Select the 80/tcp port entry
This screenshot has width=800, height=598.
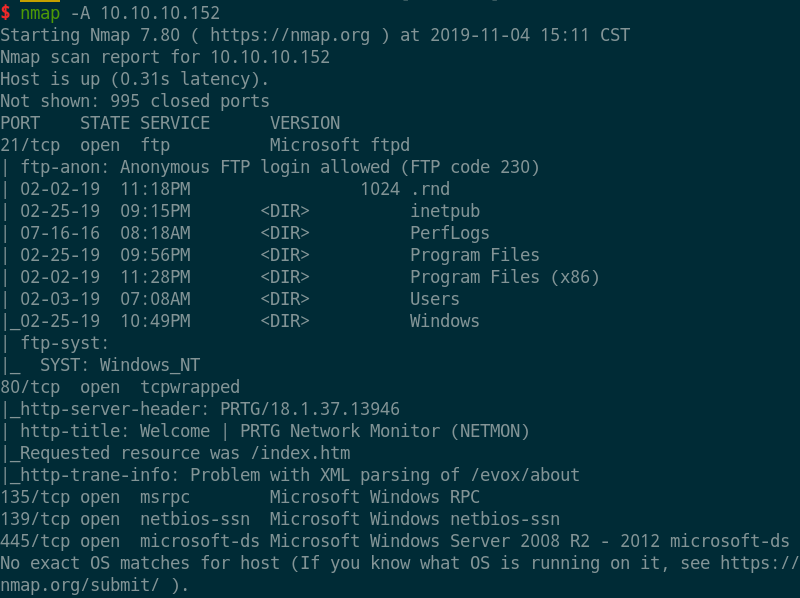[29, 387]
